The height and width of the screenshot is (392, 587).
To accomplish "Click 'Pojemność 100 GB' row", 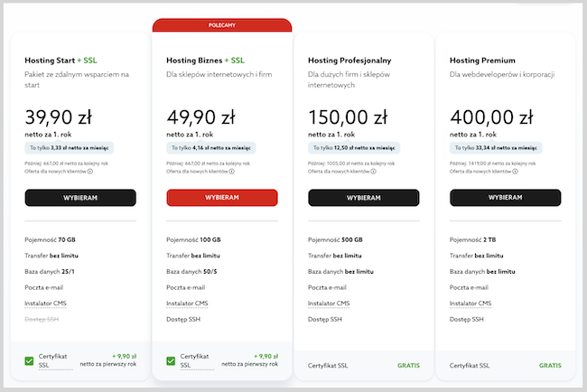I will coord(193,240).
